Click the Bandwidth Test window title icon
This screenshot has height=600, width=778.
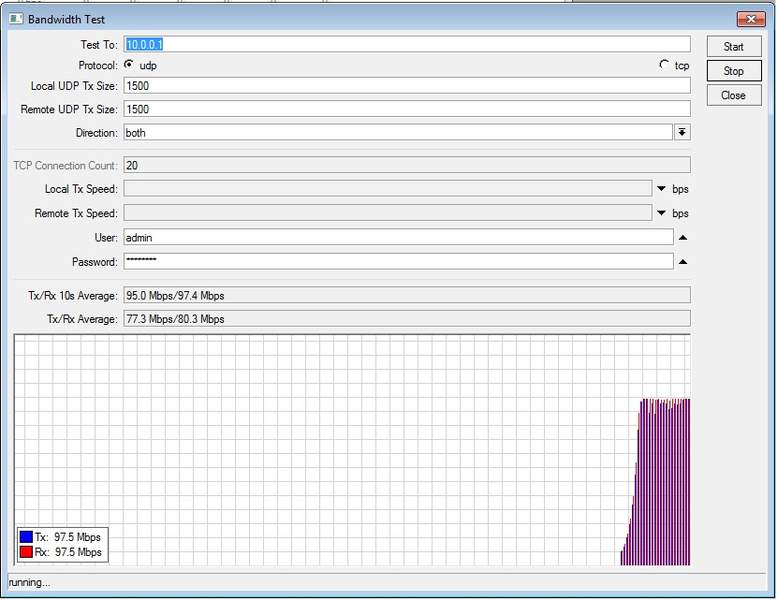tap(16, 19)
